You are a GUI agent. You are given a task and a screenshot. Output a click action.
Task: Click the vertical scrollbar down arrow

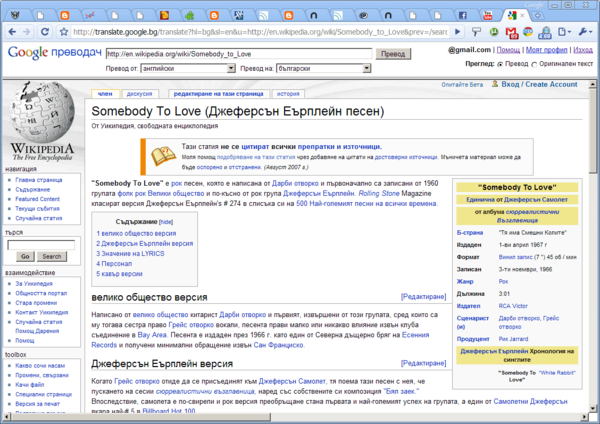tap(592, 408)
